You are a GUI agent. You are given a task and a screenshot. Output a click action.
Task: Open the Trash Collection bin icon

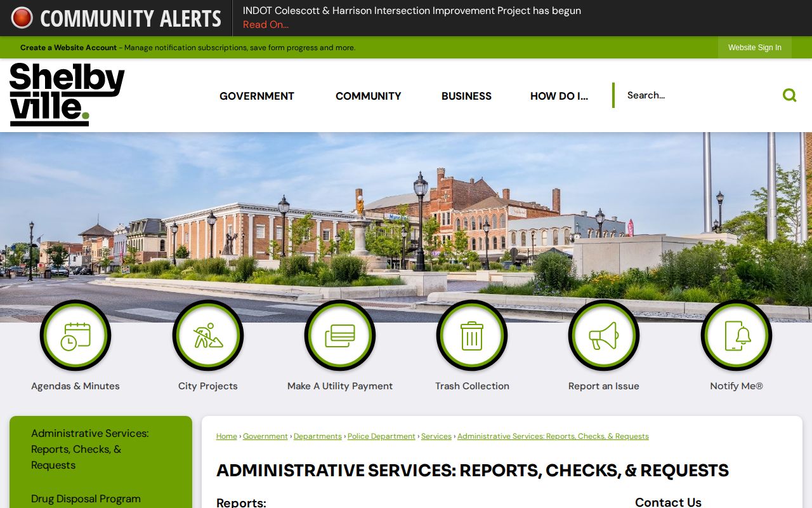[472, 335]
